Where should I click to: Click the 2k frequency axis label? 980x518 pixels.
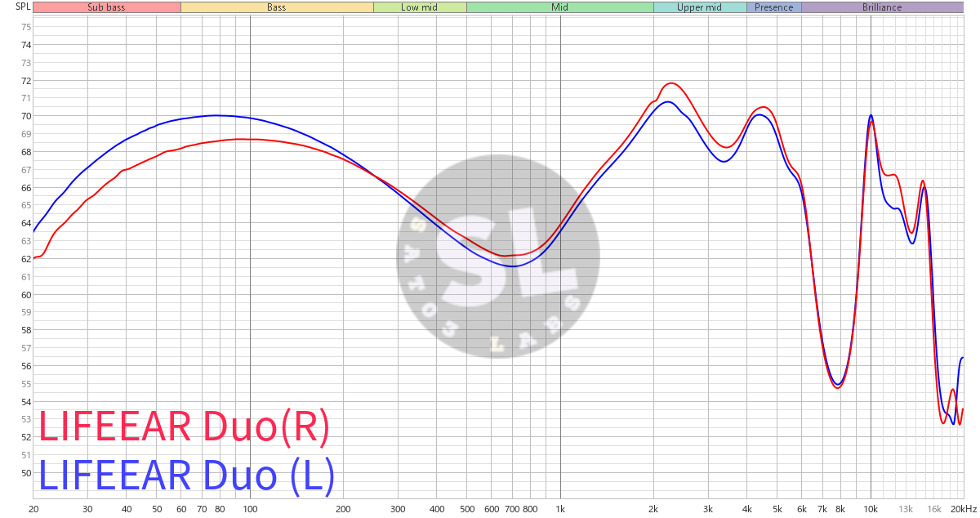(x=653, y=509)
